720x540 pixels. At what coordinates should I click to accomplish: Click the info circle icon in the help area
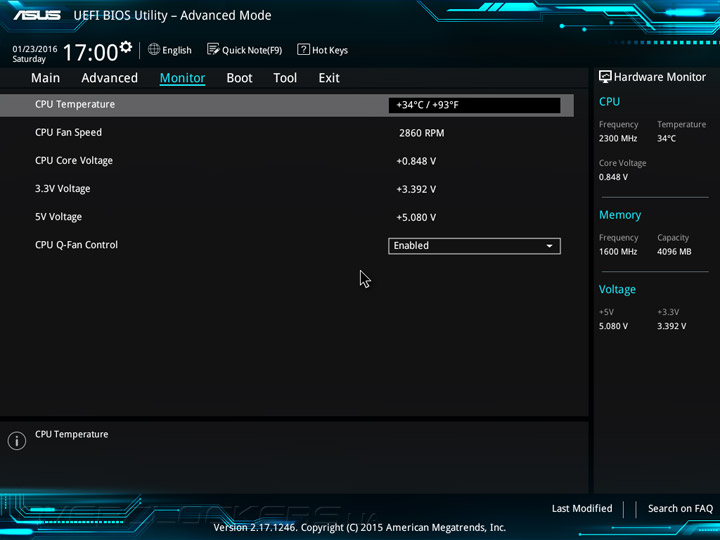pos(17,441)
